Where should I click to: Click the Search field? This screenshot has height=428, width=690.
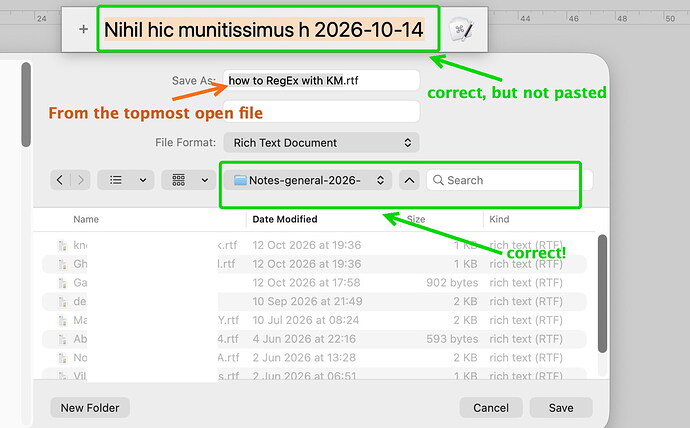(510, 180)
